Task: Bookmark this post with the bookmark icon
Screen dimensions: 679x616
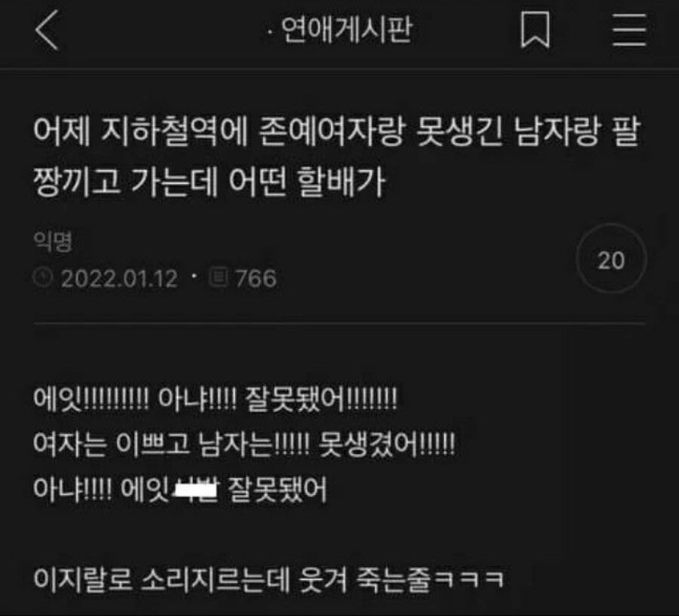Action: pyautogui.click(x=535, y=29)
